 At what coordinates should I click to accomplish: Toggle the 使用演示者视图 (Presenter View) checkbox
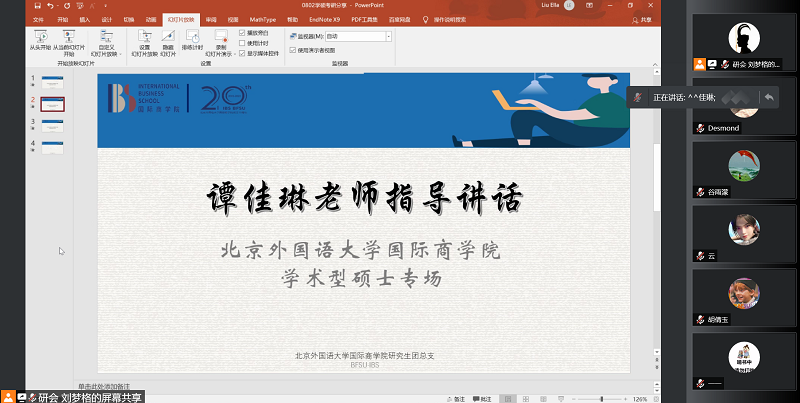coord(292,49)
